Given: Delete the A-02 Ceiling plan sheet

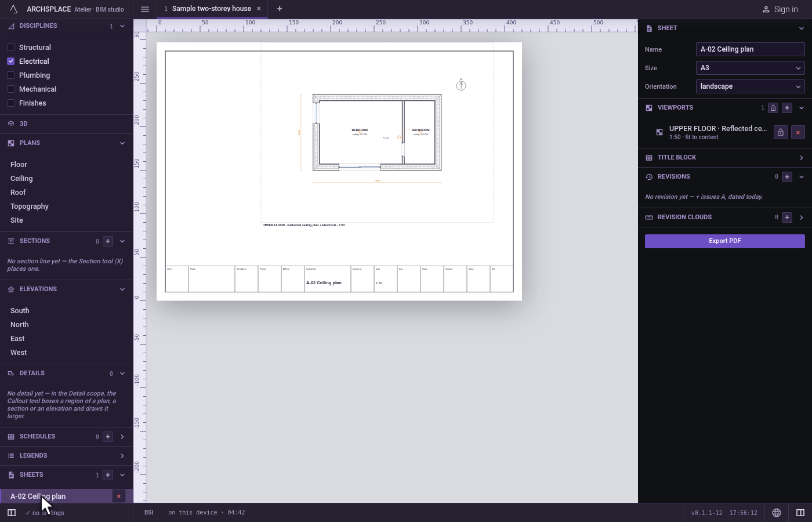Looking at the screenshot, I should click(119, 496).
